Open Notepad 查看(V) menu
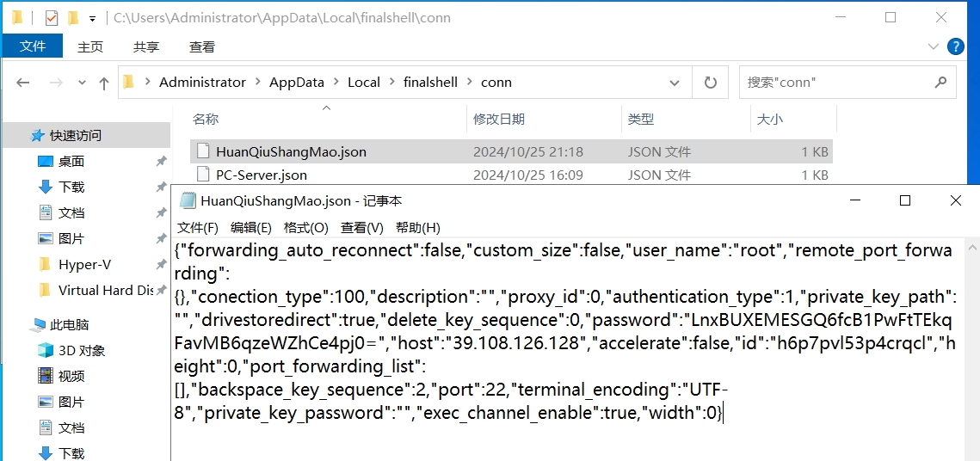Screen dimensions: 980x461 pyautogui.click(x=362, y=227)
